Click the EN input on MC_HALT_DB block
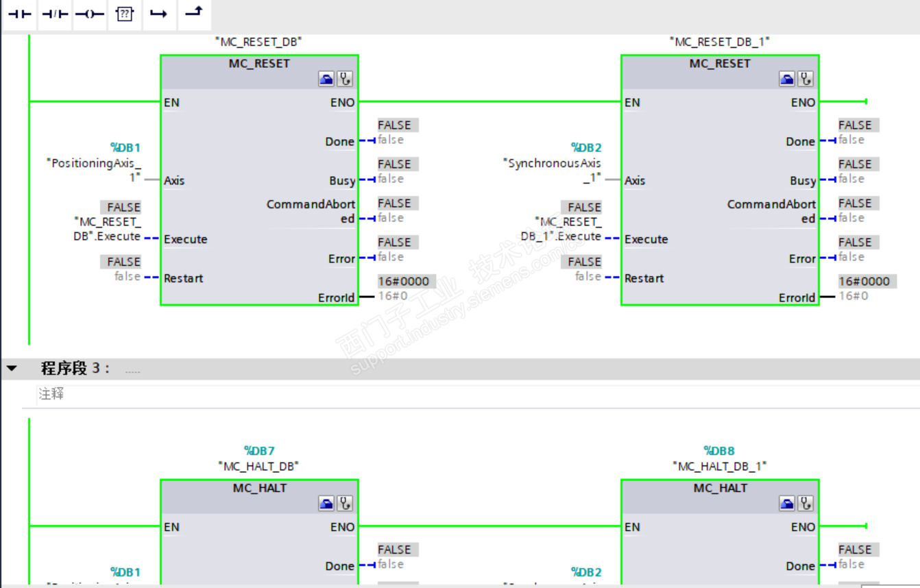Viewport: 920px width, 588px height. 171,527
